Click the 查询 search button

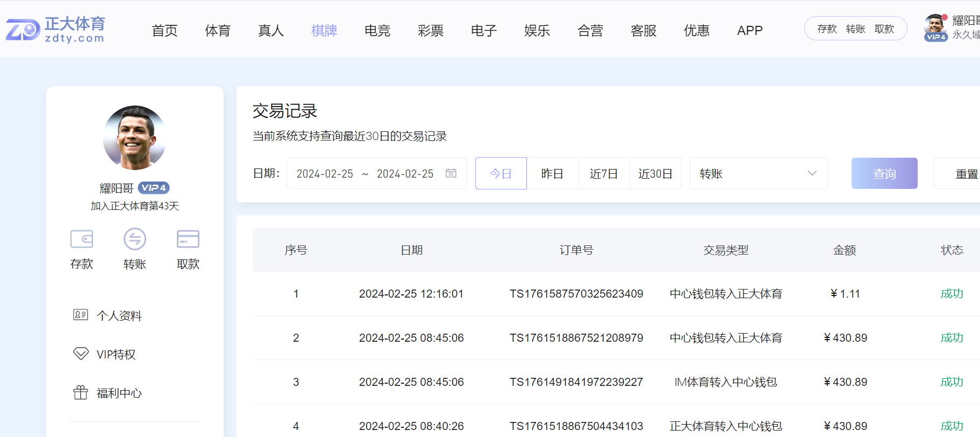(x=884, y=173)
